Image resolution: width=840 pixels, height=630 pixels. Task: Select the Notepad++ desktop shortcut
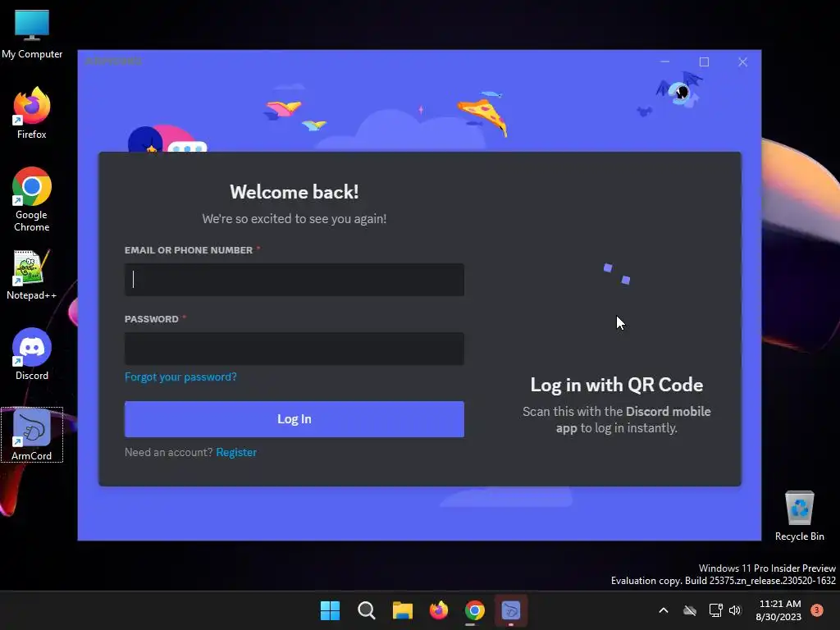[x=32, y=274]
